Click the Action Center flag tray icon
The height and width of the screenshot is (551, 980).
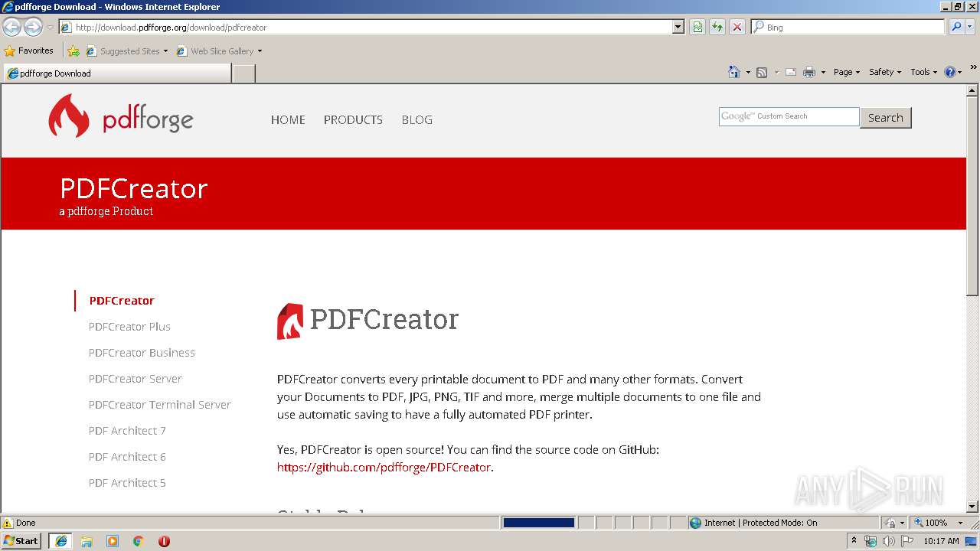(907, 541)
